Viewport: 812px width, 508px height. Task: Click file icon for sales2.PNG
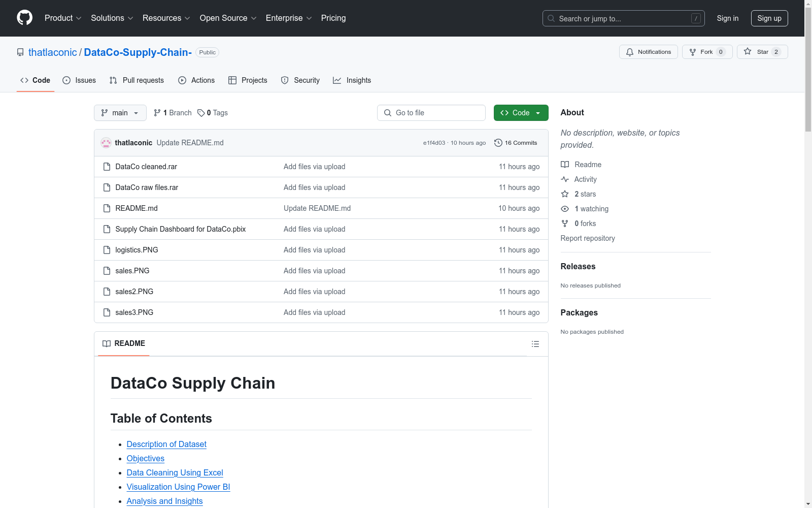pos(107,292)
